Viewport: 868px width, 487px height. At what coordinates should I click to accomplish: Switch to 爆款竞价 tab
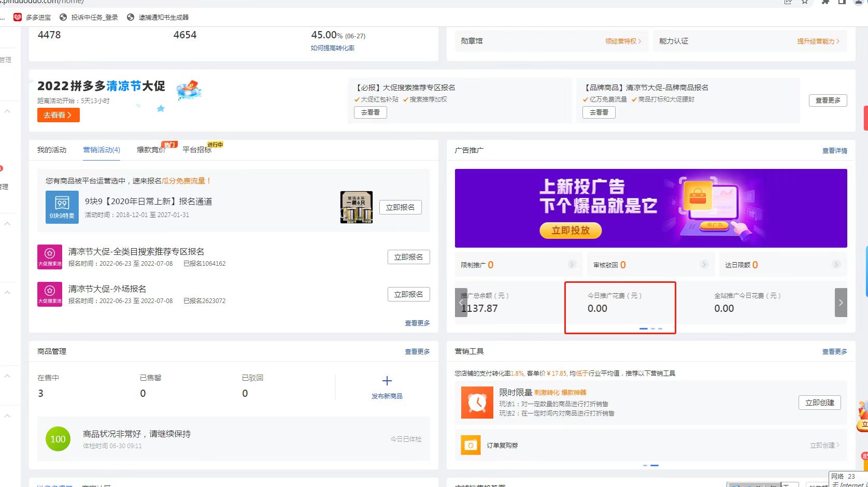click(x=151, y=150)
